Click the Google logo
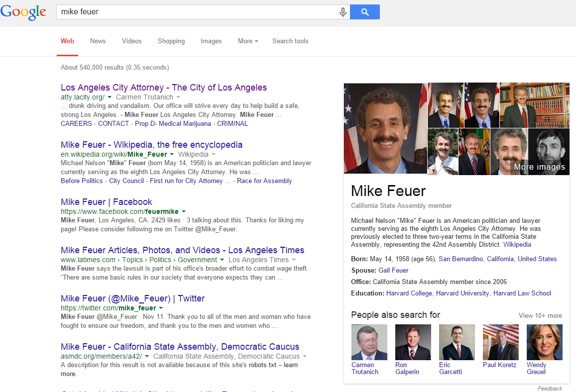 click(x=23, y=12)
